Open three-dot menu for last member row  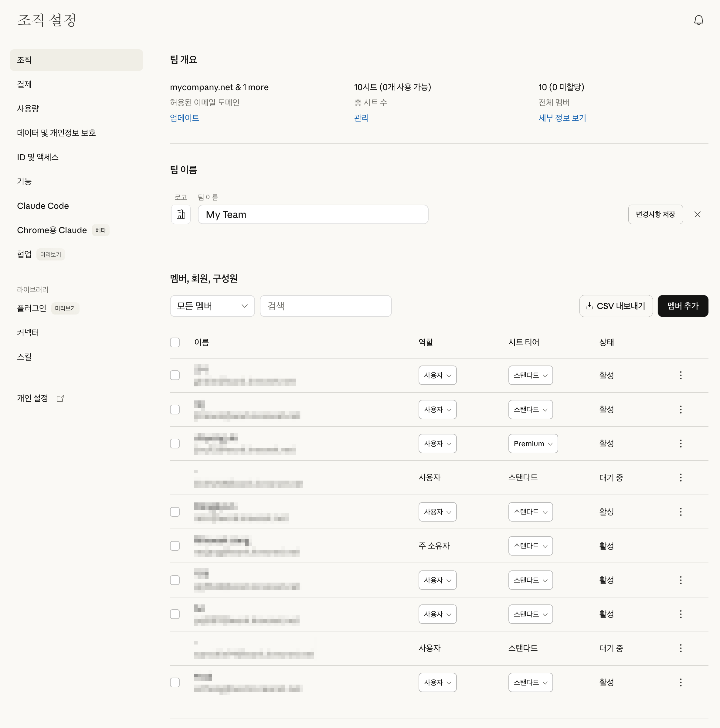681,682
